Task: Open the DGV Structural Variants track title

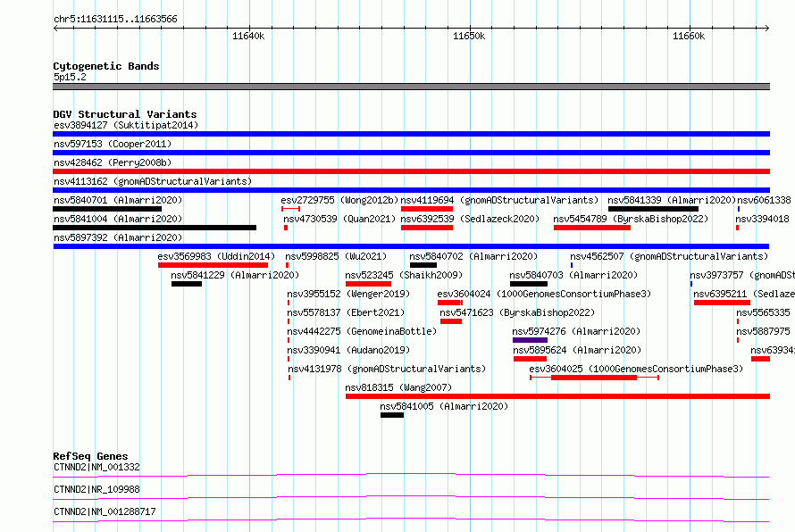Action: point(125,114)
